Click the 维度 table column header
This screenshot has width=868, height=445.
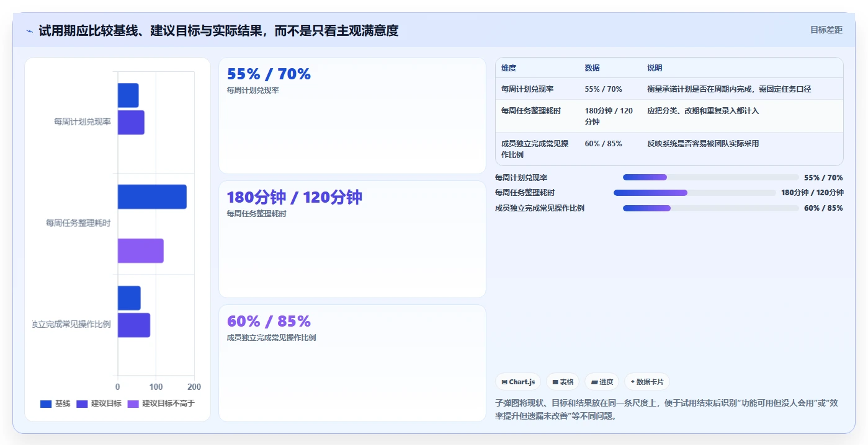509,68
